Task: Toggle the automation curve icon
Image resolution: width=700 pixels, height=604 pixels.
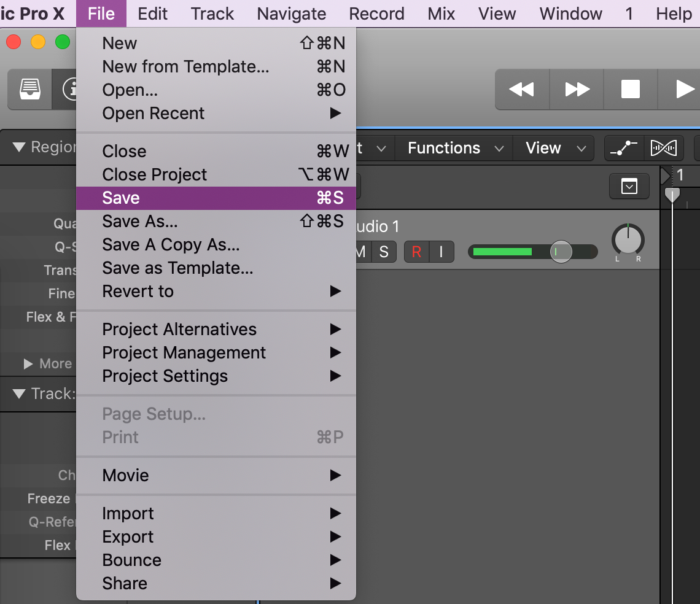Action: 624,148
